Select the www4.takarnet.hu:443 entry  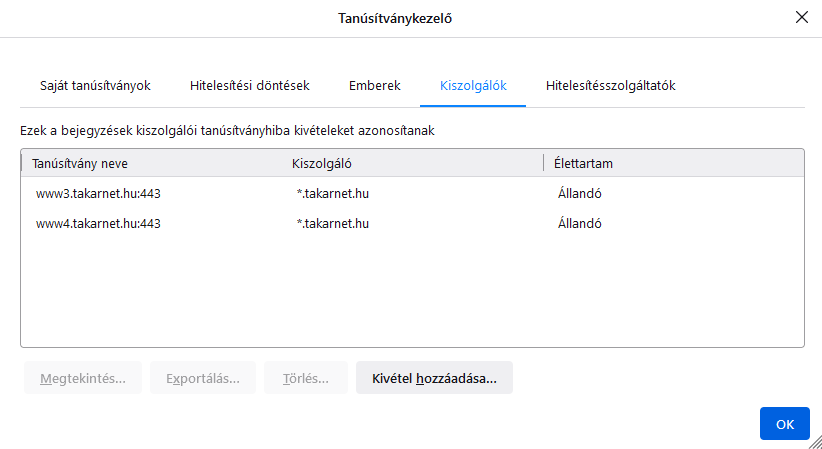point(98,224)
